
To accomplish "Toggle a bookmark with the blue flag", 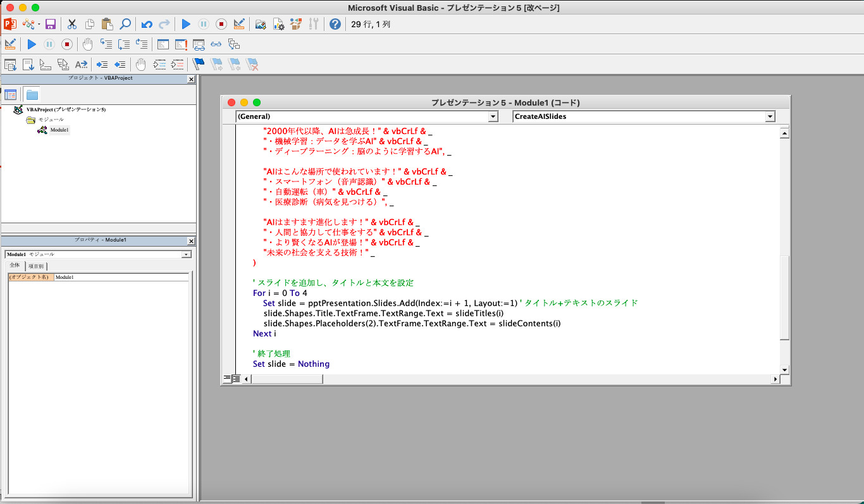I will (199, 64).
